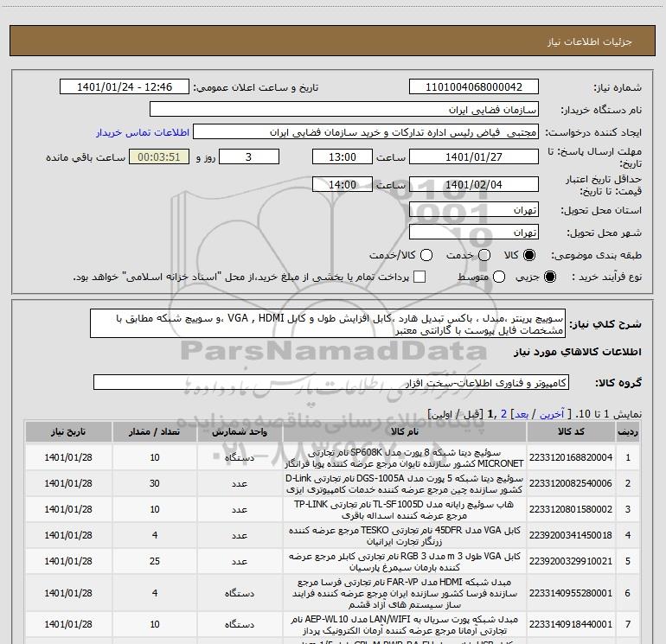Viewport: 666px width, 644px height.
Task: Click item code 2233120168820004
Action: coord(571,457)
